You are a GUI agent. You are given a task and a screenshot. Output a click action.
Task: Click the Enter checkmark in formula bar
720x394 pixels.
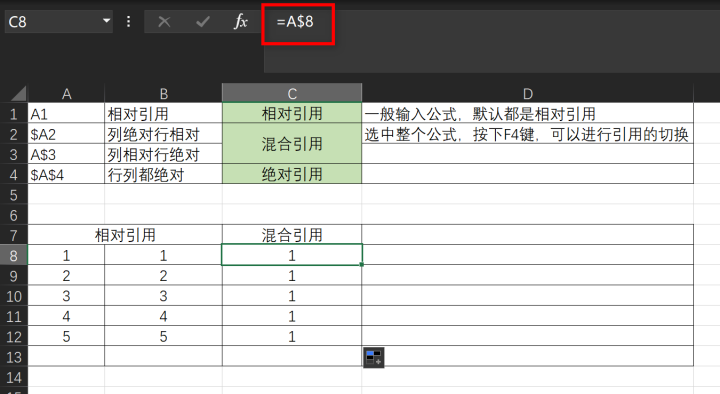(x=202, y=22)
